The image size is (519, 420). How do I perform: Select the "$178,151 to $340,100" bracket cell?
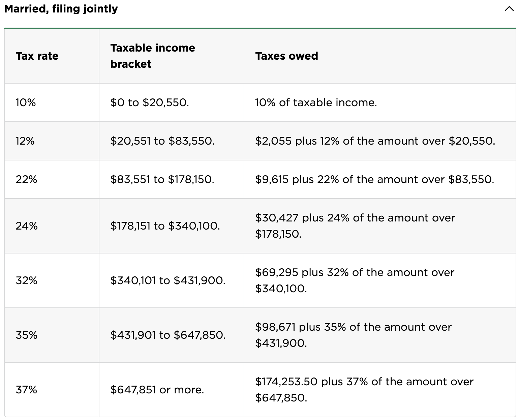pyautogui.click(x=165, y=226)
